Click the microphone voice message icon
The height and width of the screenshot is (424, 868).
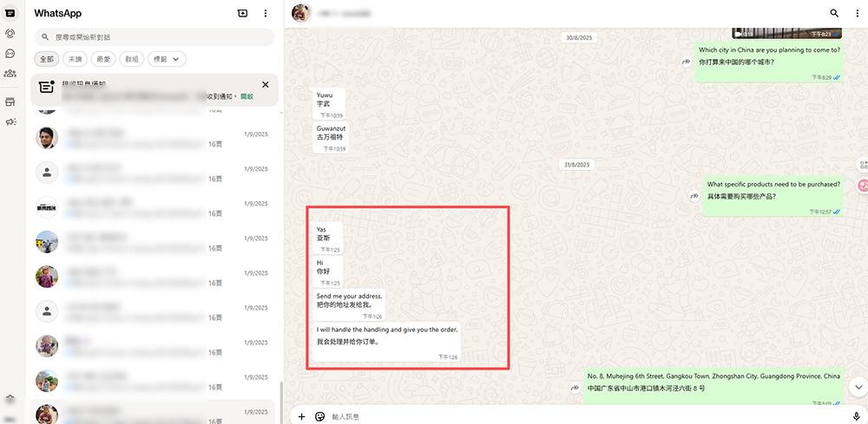tap(857, 416)
